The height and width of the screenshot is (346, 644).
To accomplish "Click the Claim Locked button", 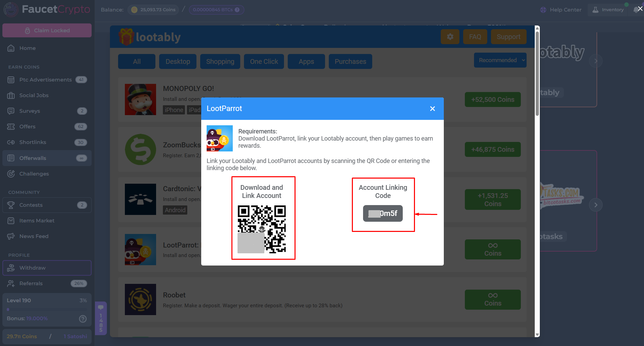I will point(47,31).
